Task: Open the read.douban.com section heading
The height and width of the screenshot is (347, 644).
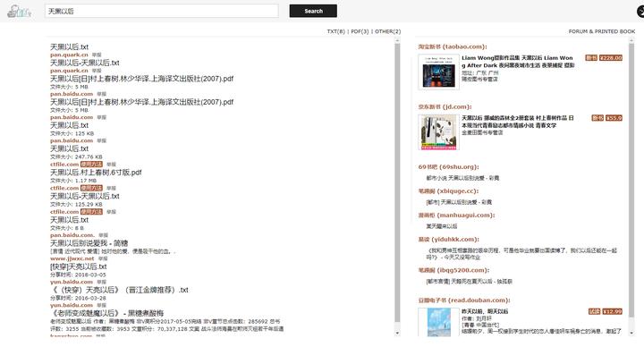Action: (464, 300)
